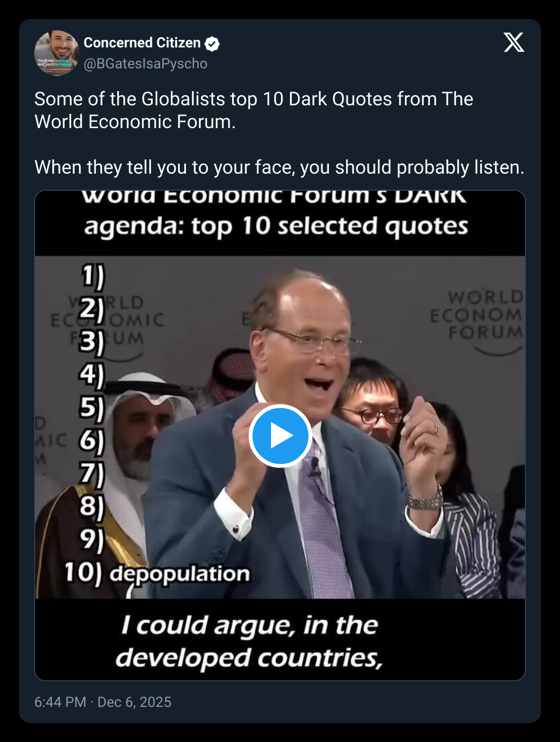560x742 pixels.
Task: Click the 'I could argue' subtitle caption
Action: [x=250, y=641]
